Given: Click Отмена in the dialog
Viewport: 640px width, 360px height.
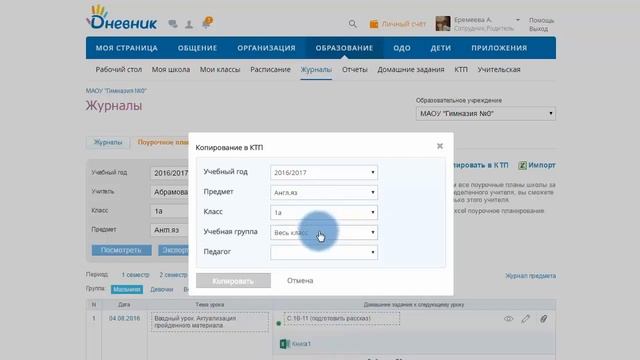Looking at the screenshot, I should click(300, 281).
